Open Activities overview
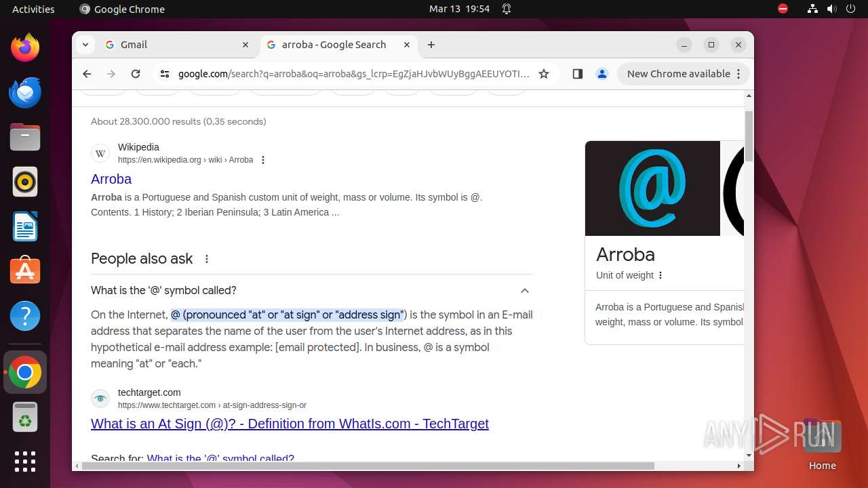The height and width of the screenshot is (488, 868). tap(33, 9)
